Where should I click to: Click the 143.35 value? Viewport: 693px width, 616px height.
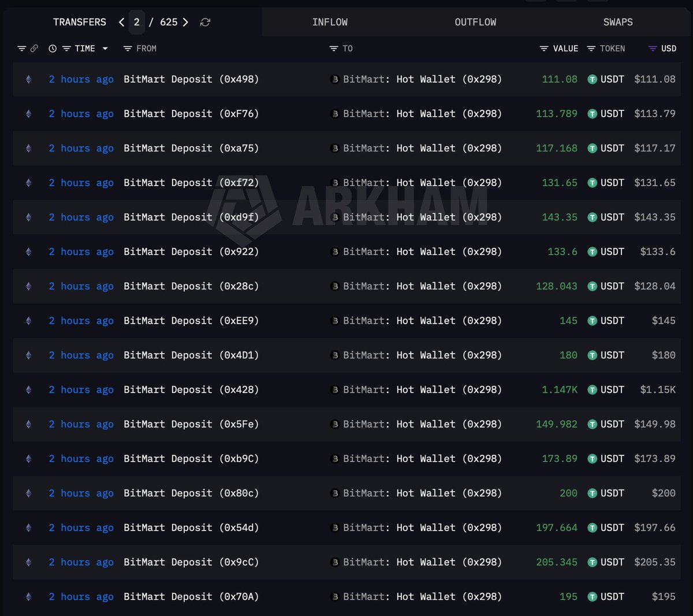[x=560, y=217]
